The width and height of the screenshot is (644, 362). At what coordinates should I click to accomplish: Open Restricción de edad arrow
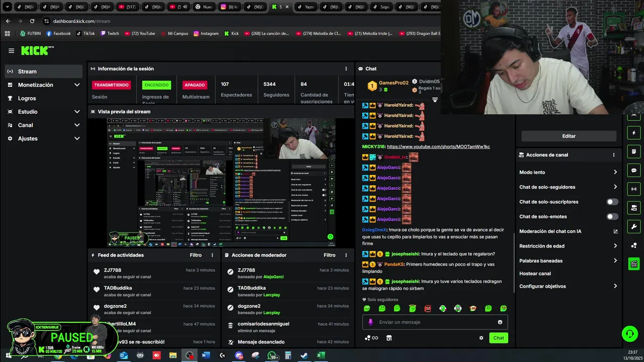(615, 246)
